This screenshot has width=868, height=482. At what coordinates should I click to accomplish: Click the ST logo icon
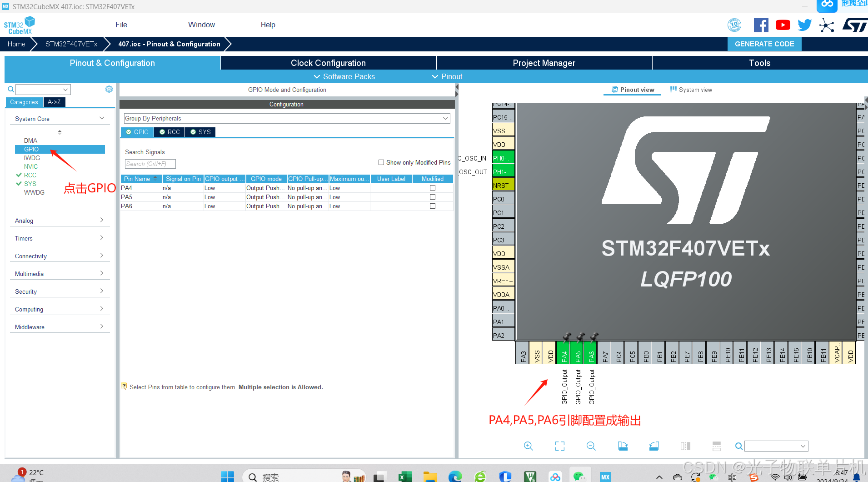[854, 25]
